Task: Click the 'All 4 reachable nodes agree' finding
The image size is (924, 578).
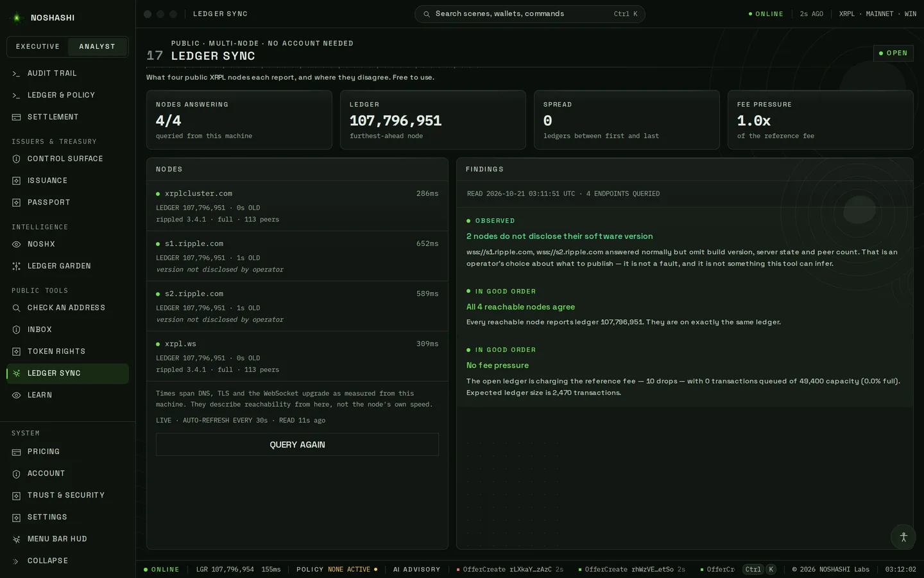Action: (520, 307)
